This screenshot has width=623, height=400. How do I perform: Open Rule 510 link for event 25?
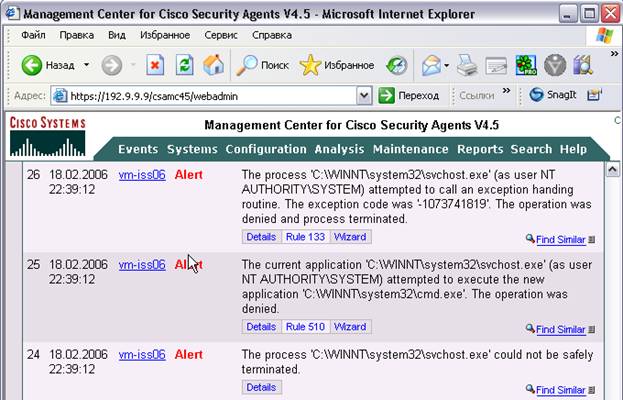[305, 327]
